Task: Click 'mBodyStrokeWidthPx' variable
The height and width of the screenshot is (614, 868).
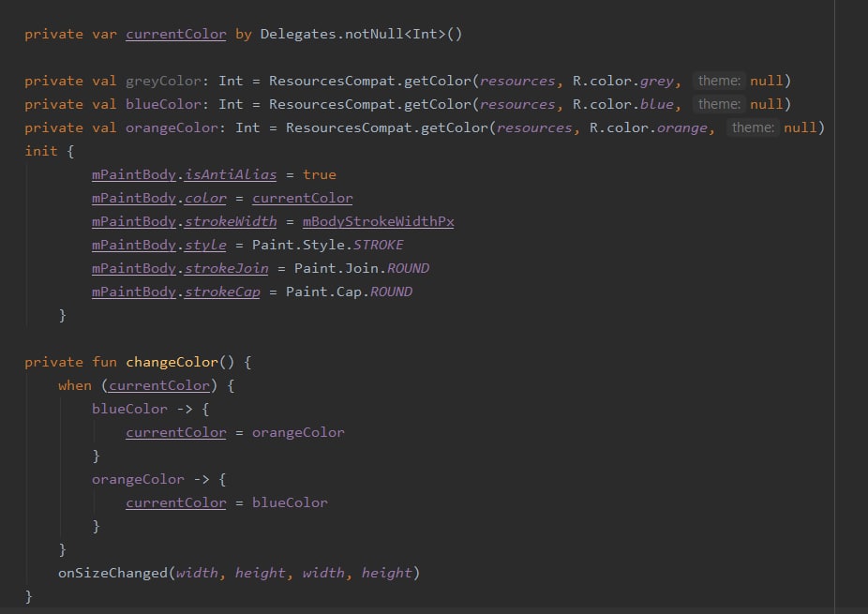Action: (x=378, y=221)
